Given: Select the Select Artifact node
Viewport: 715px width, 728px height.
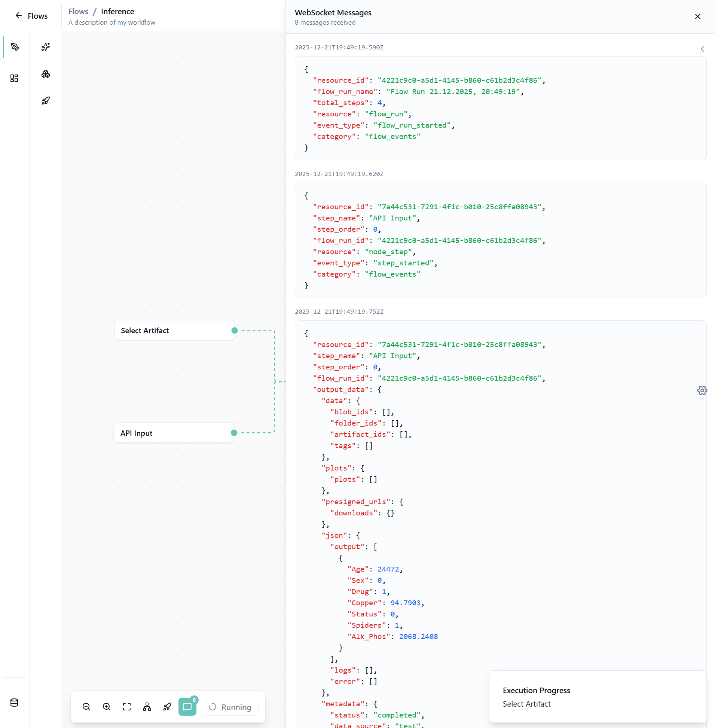Looking at the screenshot, I should [x=174, y=331].
